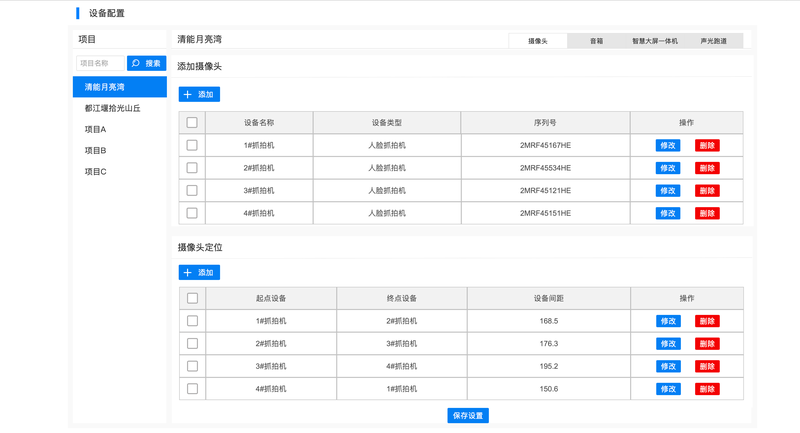Click 修改 for device 2MRF45534HE
Image resolution: width=800 pixels, height=433 pixels.
point(668,168)
